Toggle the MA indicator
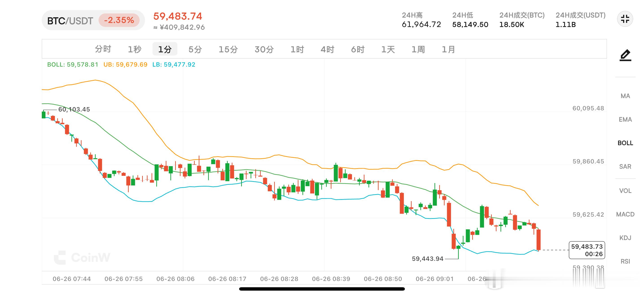Screen dimensions: 644x296 [x=625, y=96]
